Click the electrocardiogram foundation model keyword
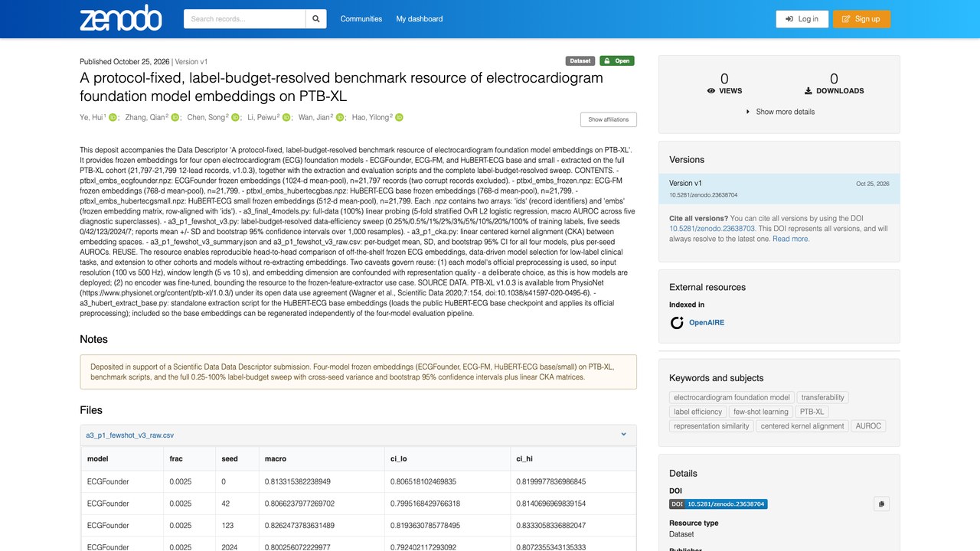 click(731, 398)
